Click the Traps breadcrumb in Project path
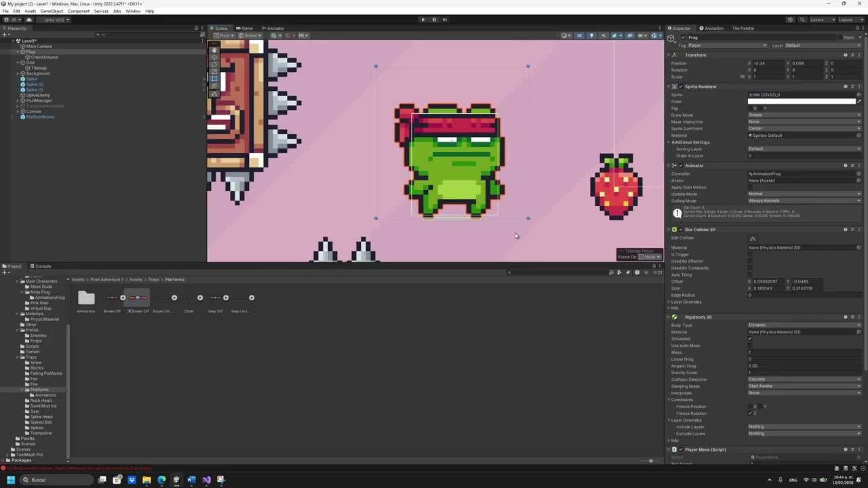The width and height of the screenshot is (868, 488). [153, 279]
